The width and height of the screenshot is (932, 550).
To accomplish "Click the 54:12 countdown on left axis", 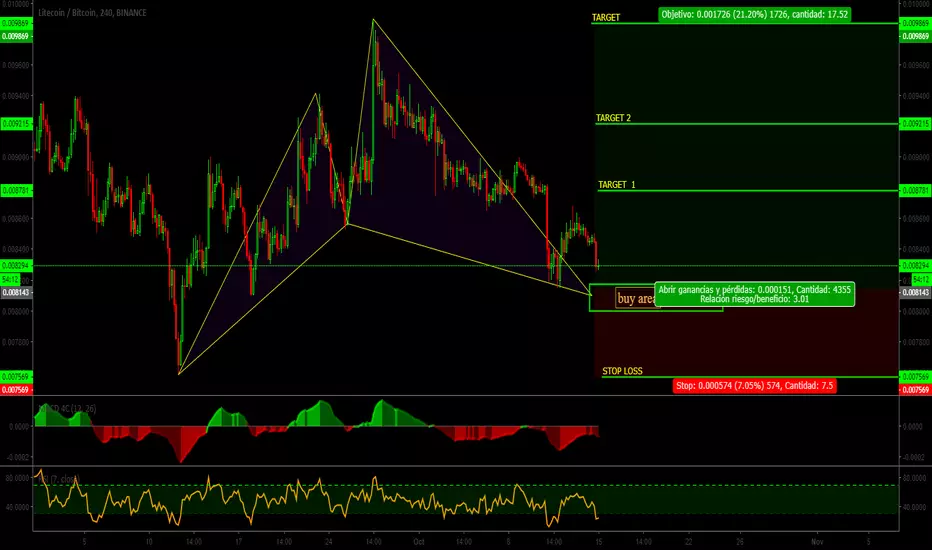I will pyautogui.click(x=11, y=279).
